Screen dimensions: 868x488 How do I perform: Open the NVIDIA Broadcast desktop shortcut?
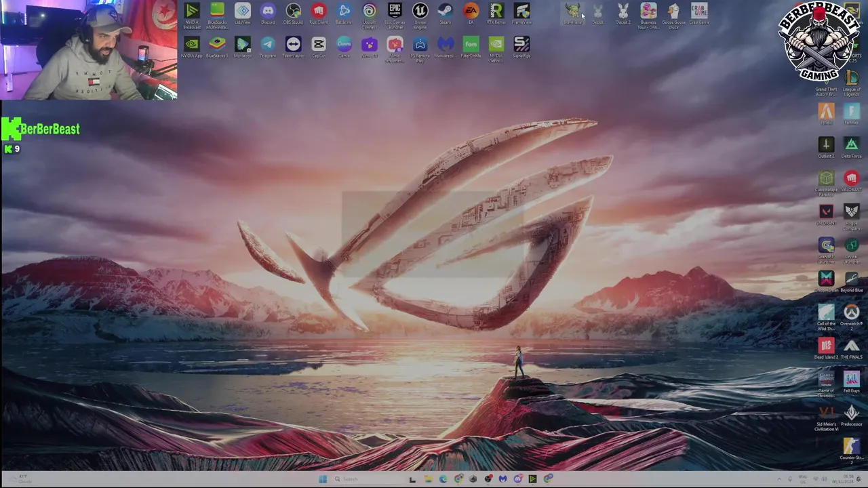coord(192,15)
